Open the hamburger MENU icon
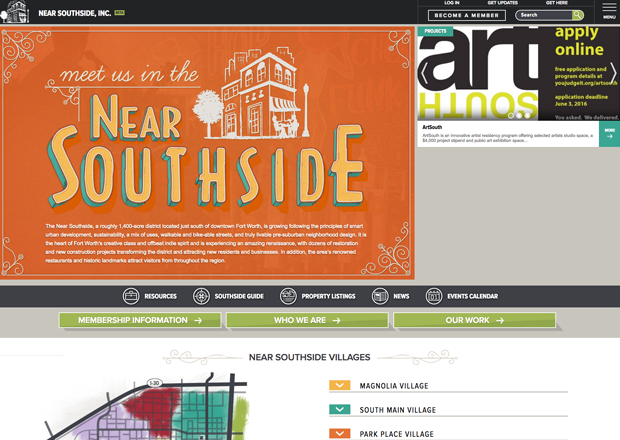Viewport: 620px width, 440px height. (609, 11)
